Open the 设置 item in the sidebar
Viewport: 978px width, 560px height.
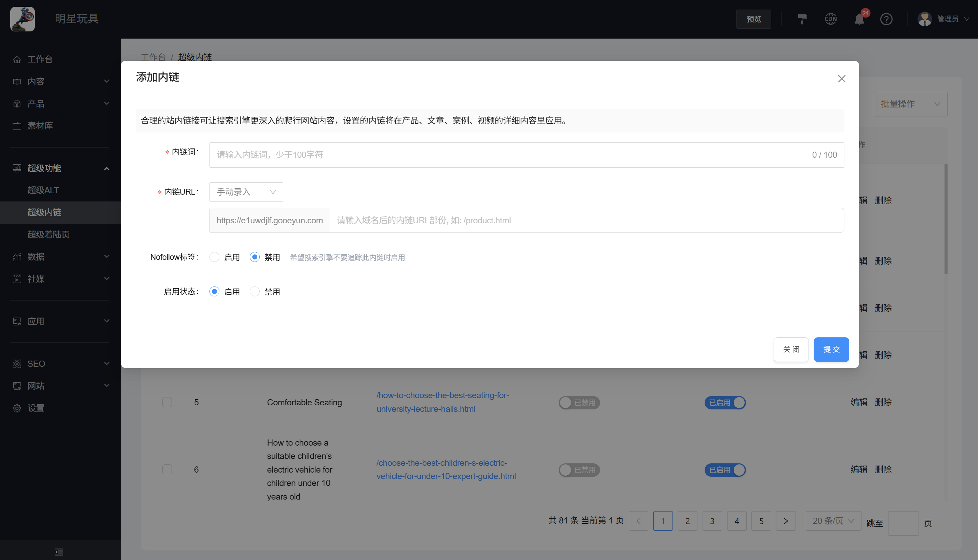coord(36,408)
